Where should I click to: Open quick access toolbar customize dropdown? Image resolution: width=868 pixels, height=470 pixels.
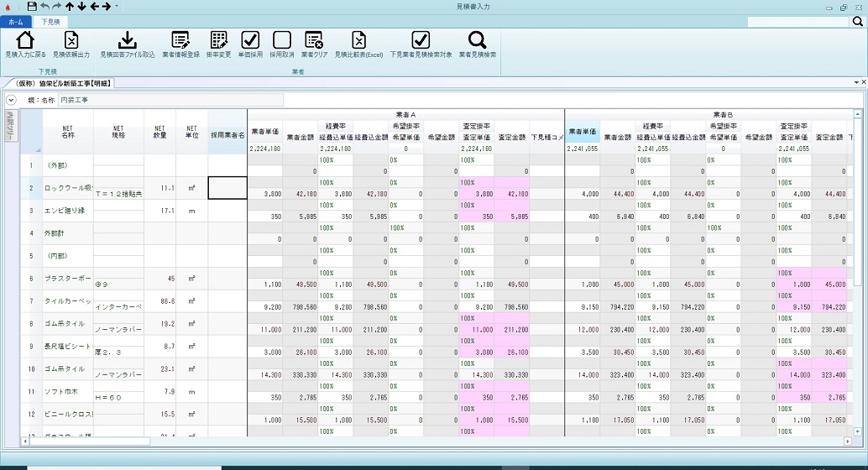[x=116, y=7]
